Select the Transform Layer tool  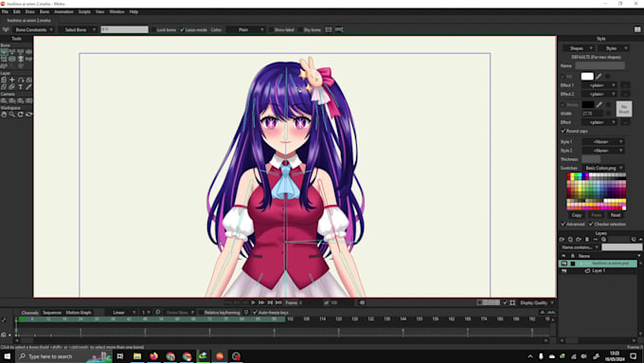(4, 80)
